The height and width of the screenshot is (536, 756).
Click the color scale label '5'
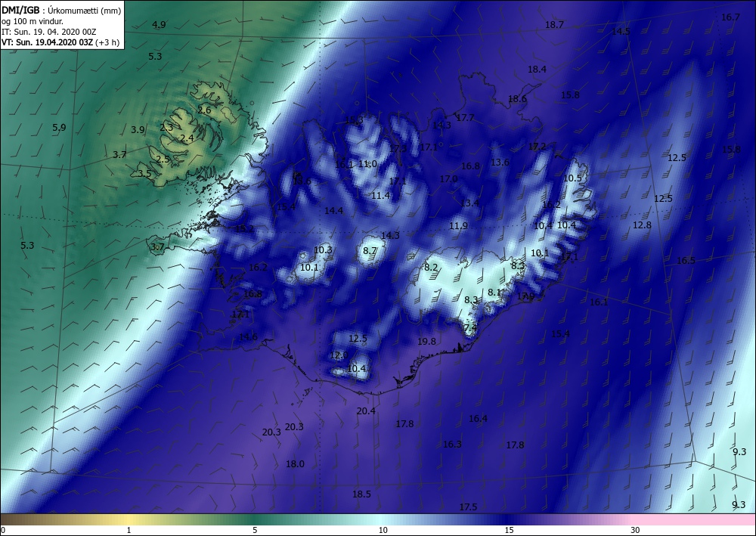coord(255,531)
